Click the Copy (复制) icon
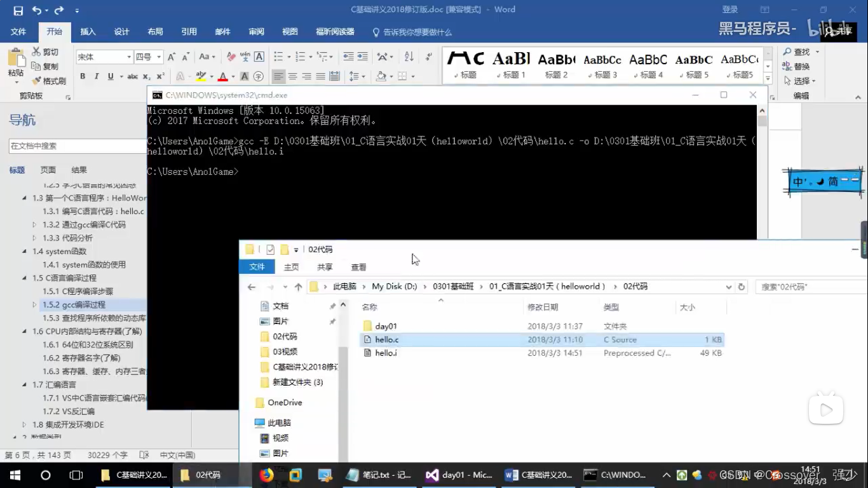Screen dimensions: 868x488 (36, 66)
